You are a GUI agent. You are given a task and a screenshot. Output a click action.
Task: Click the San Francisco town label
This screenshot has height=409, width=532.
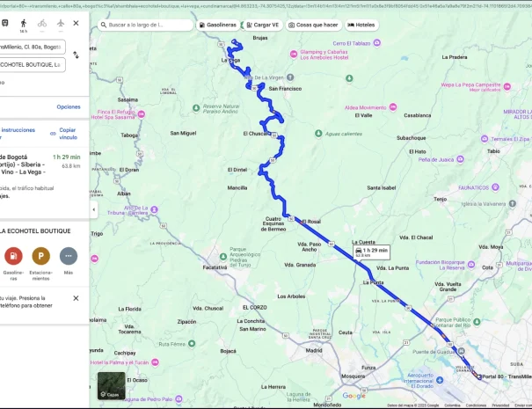click(x=285, y=89)
